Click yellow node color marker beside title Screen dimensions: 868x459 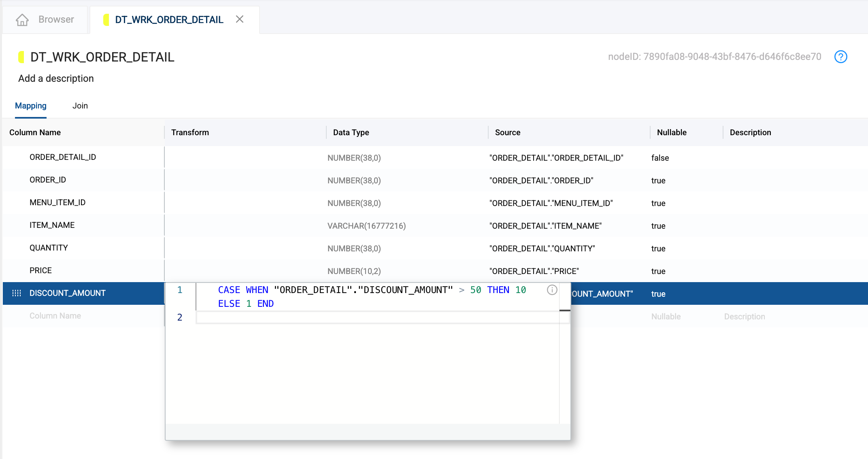click(x=21, y=57)
